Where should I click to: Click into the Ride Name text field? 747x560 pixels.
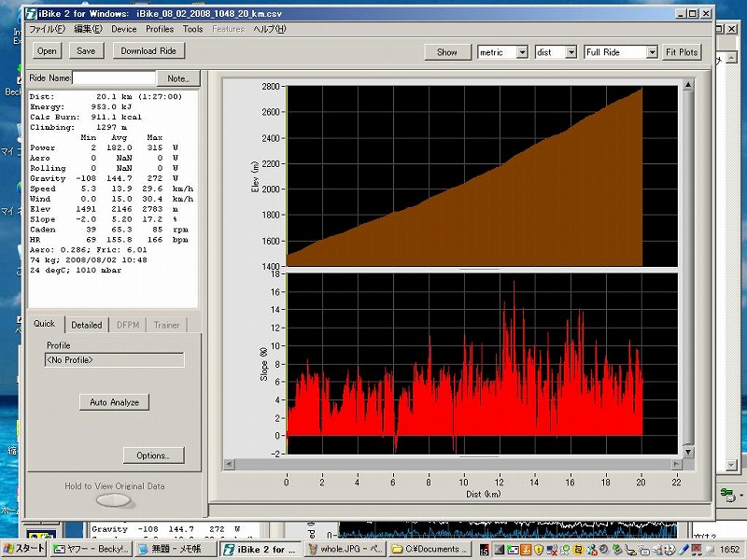tap(114, 78)
